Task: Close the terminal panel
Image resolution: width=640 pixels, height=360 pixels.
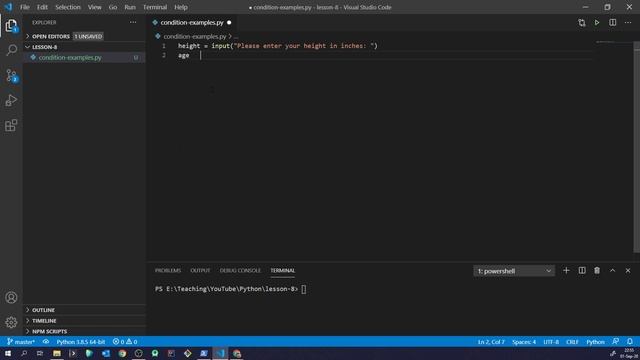Action: tap(628, 271)
